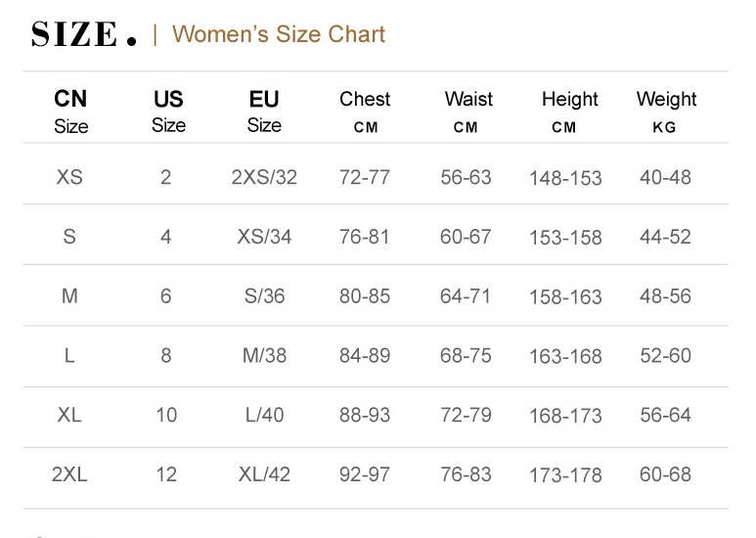Click the 2XS/32 EU size cell

click(x=264, y=177)
